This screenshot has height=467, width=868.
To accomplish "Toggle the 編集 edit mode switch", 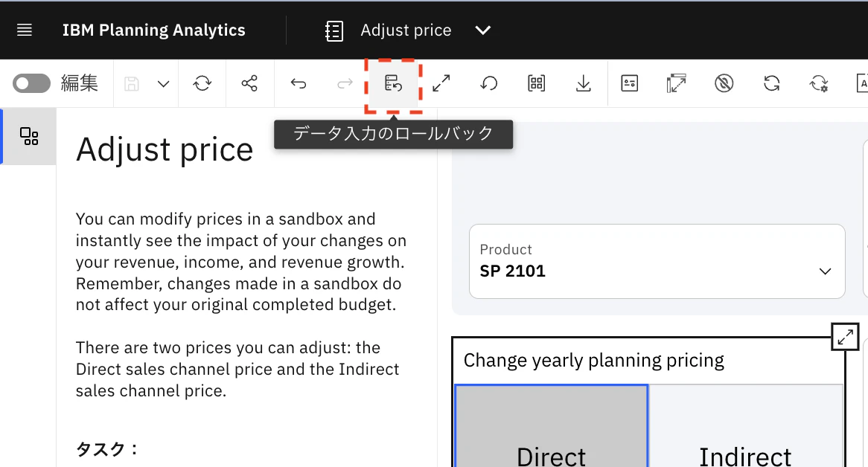I will click(x=31, y=83).
